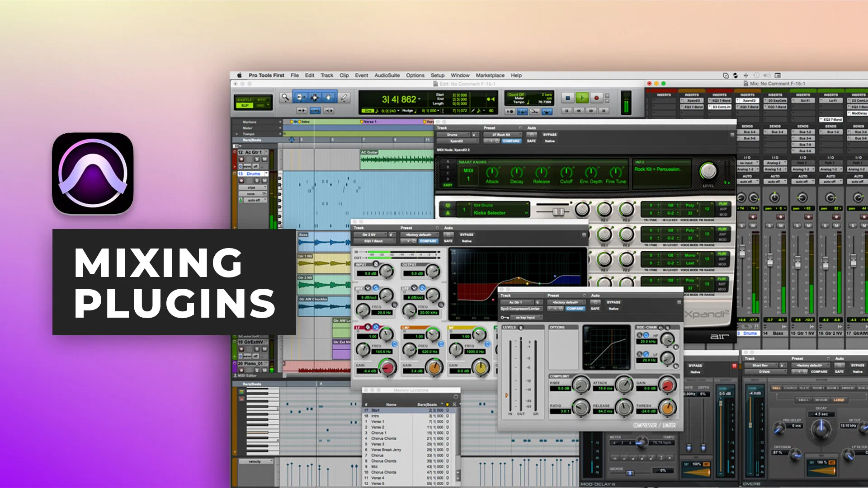Select the Selector tool
868x488 pixels.
pyautogui.click(x=314, y=97)
